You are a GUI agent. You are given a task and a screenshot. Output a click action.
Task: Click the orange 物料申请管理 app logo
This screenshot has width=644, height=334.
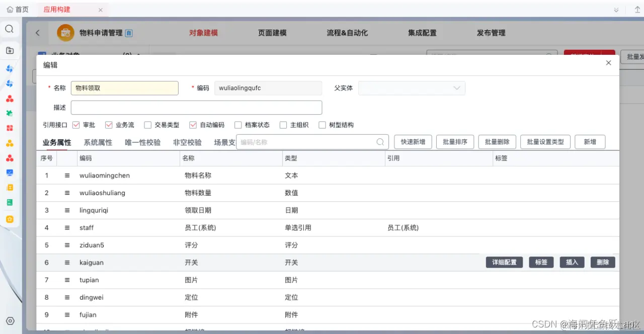coord(65,33)
